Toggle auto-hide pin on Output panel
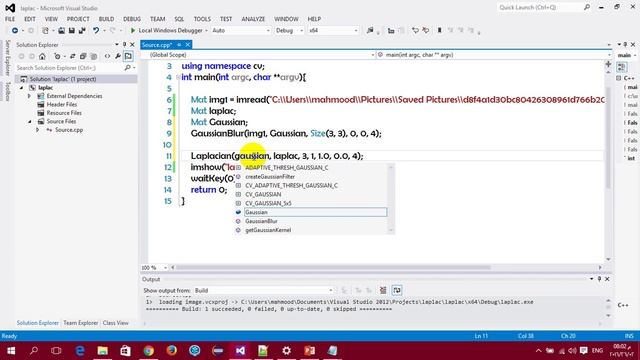The image size is (640, 360). pyautogui.click(x=599, y=279)
